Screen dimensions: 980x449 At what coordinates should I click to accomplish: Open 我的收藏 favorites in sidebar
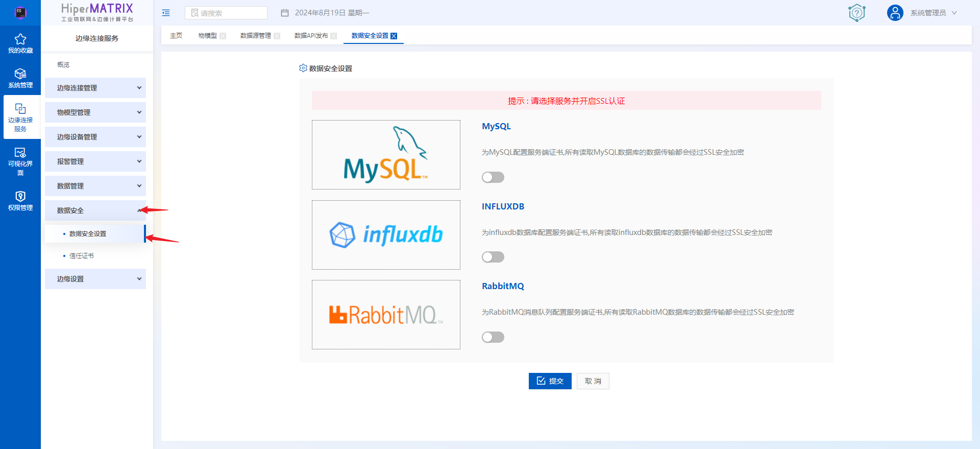pos(20,43)
